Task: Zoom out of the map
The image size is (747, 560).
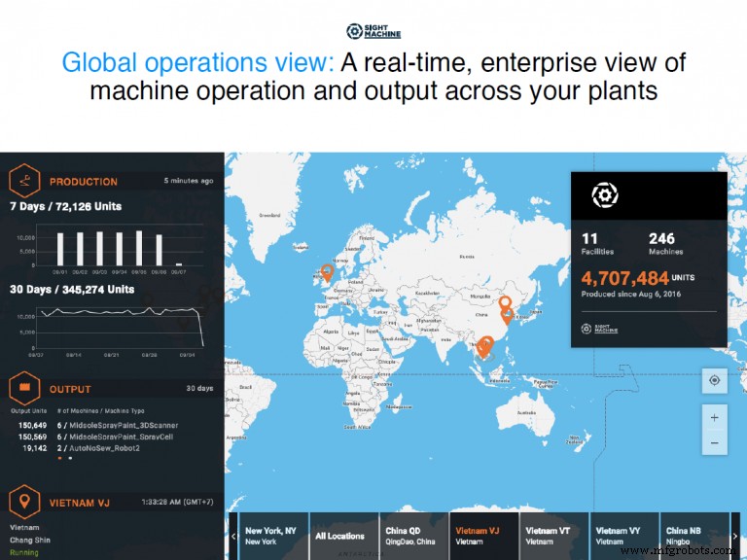Action: tap(714, 442)
